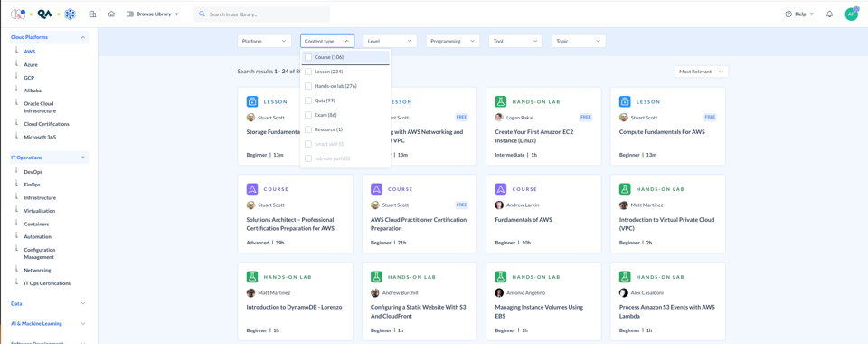Open the Topic filter dropdown
This screenshot has height=344, width=868.
[x=579, y=41]
